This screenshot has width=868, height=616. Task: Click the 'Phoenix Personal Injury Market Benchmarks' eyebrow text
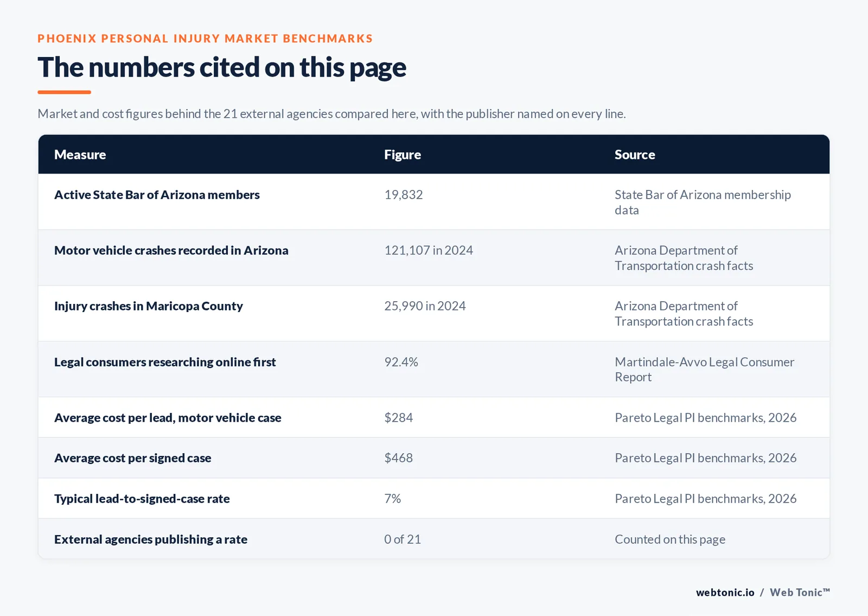[205, 39]
